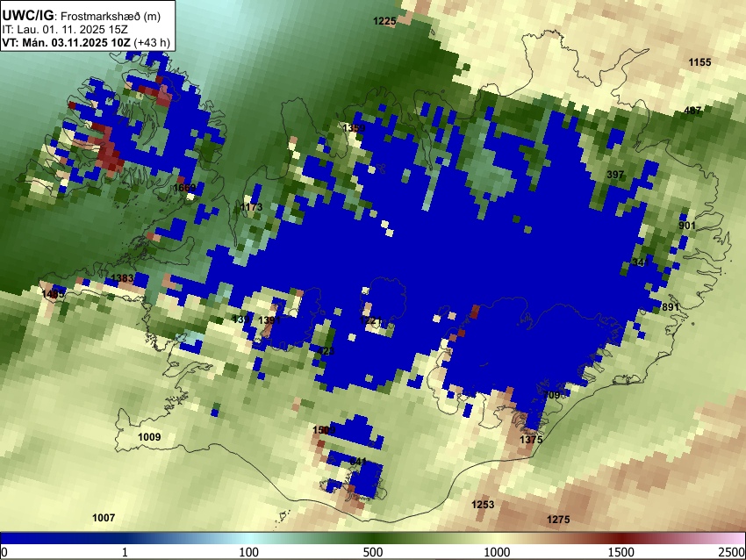Select the legend tick label 2500
Image resolution: width=746 pixels, height=560 pixels.
(x=732, y=552)
